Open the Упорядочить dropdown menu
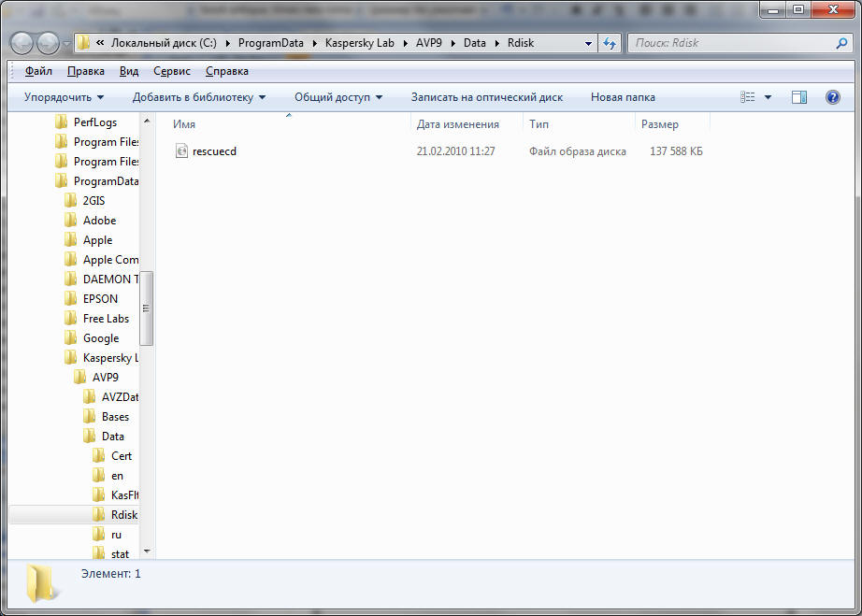Screen dimensions: 862x616 (64, 97)
